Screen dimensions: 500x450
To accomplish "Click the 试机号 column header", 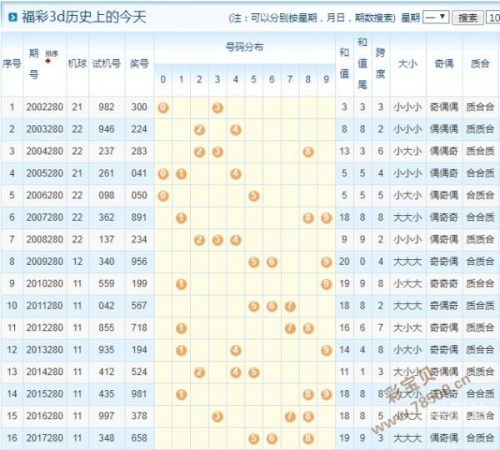I will tap(106, 63).
